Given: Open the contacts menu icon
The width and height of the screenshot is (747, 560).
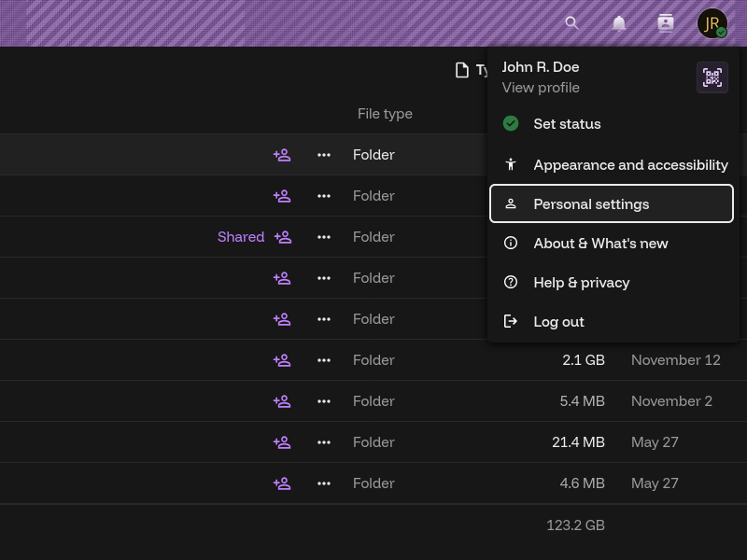Looking at the screenshot, I should [x=666, y=23].
